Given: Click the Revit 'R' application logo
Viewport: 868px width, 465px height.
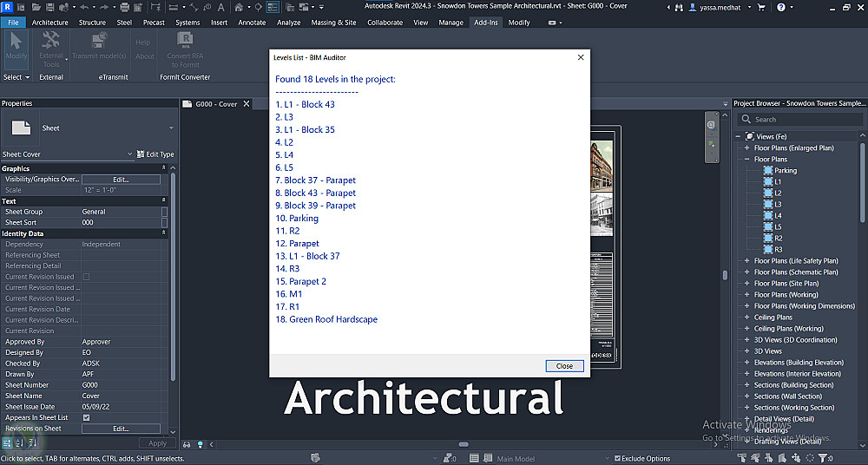Looking at the screenshot, I should 7,7.
